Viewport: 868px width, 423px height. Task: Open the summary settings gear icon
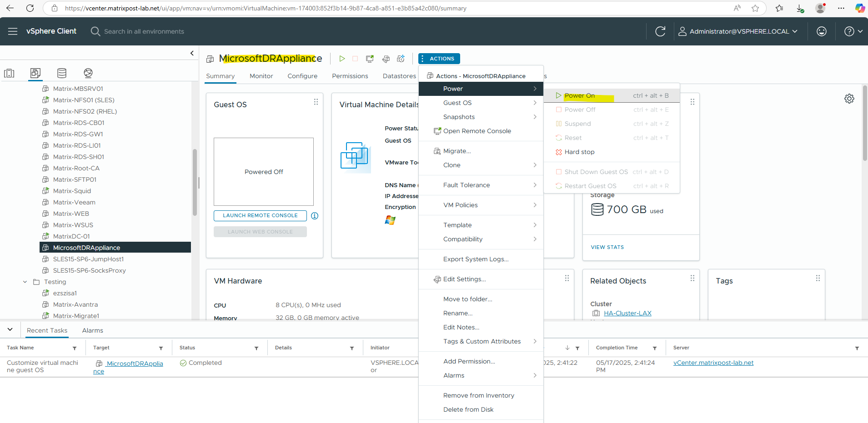(849, 99)
